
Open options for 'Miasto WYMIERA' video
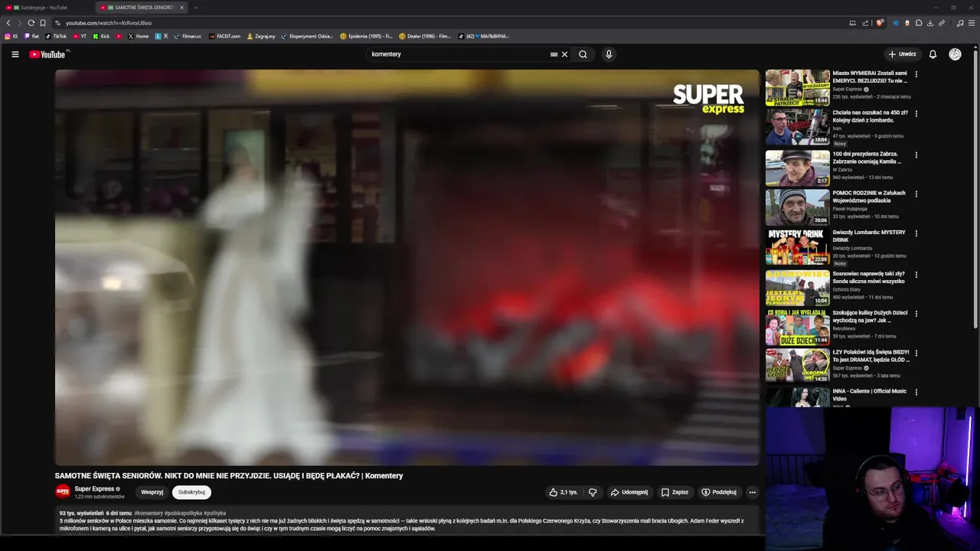coord(916,74)
